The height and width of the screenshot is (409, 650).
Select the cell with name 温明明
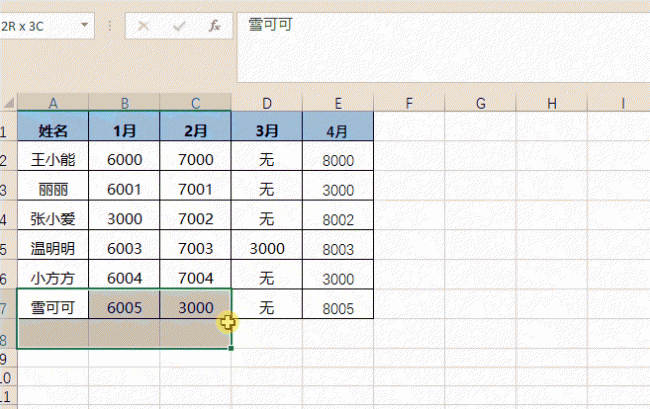53,245
